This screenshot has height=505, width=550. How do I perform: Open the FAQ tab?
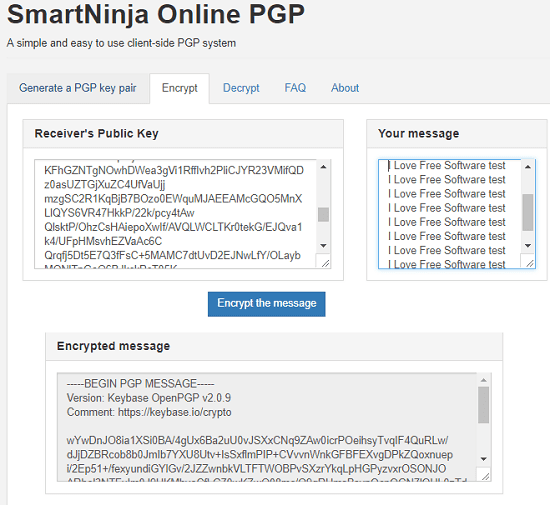295,88
